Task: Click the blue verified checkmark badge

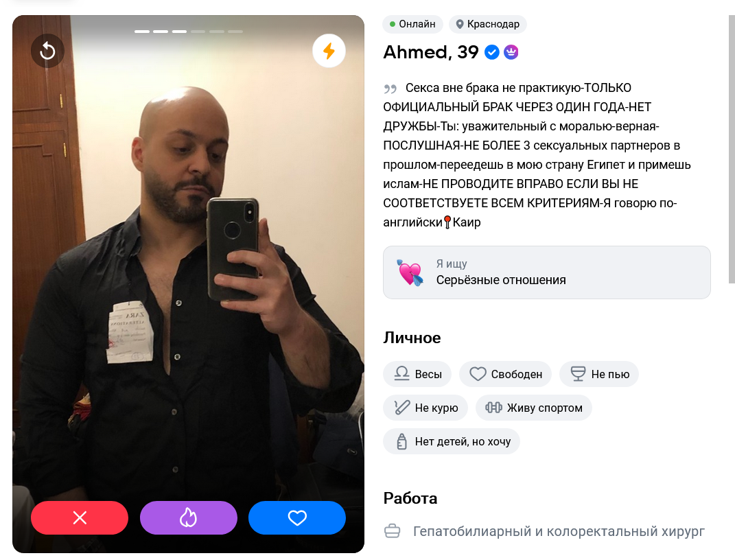Action: coord(492,52)
